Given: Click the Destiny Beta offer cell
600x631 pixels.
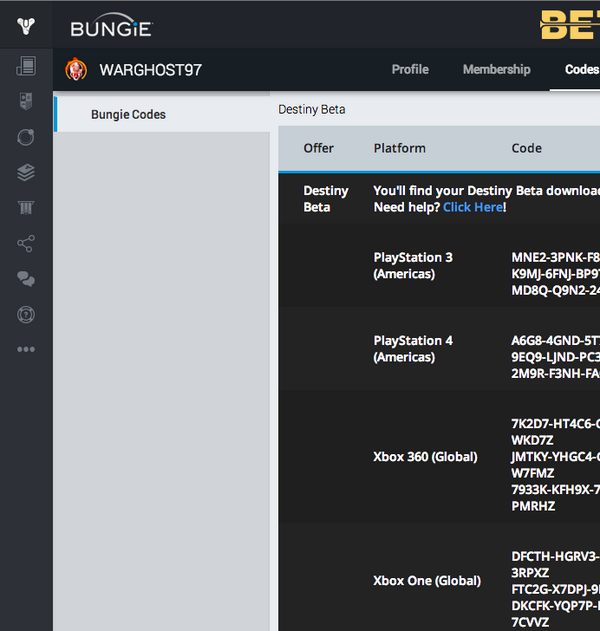Looking at the screenshot, I should 326,199.
